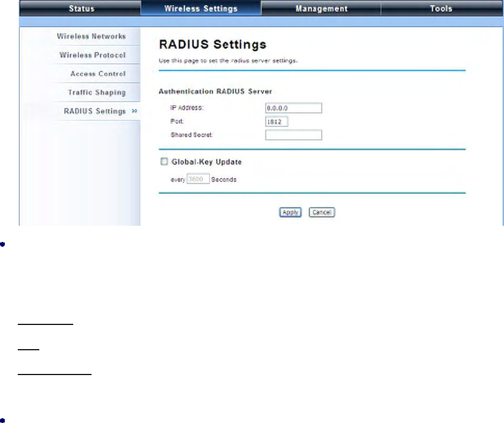
Task: Switch to the Wireless Settings tab
Action: (x=201, y=9)
